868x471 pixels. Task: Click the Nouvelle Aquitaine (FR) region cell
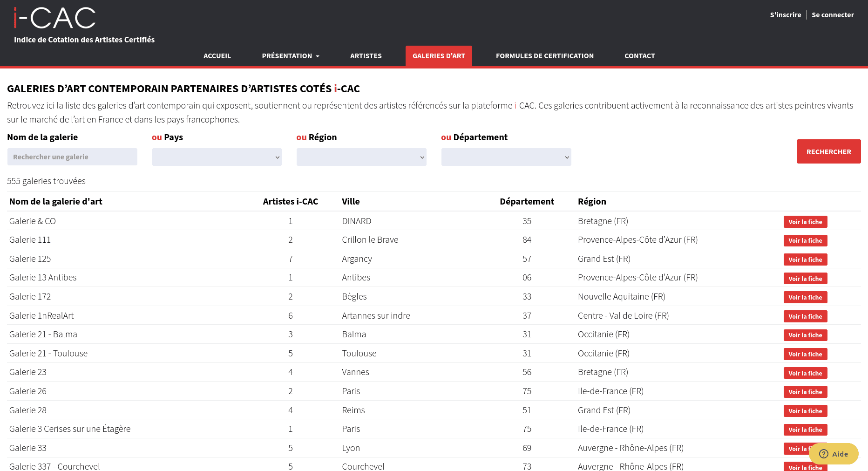(621, 296)
